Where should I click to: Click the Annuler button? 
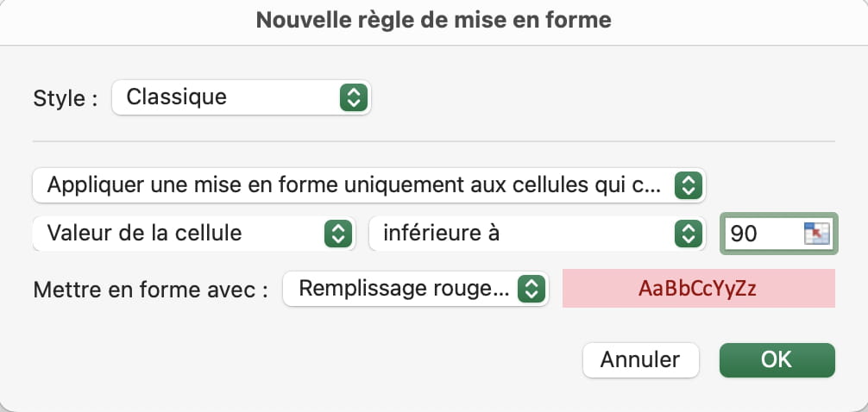pyautogui.click(x=641, y=360)
